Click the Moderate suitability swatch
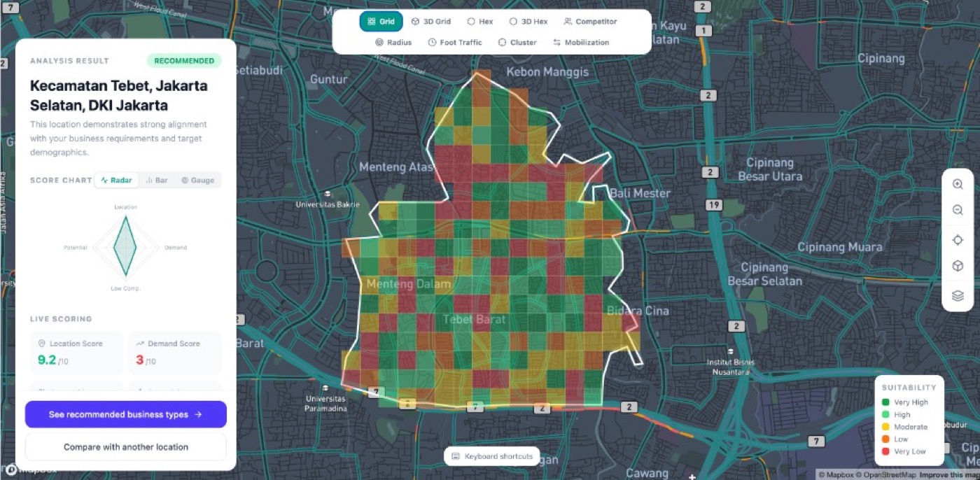The height and width of the screenshot is (480, 980). click(885, 427)
